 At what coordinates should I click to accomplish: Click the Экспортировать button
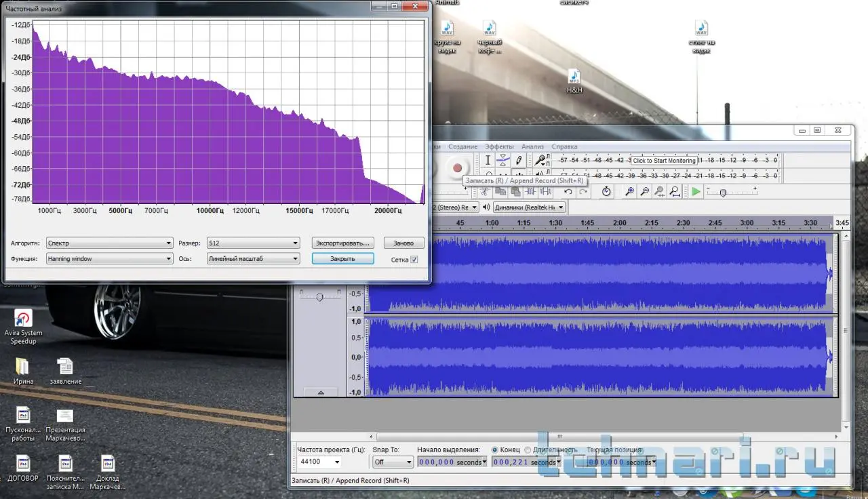(x=343, y=243)
